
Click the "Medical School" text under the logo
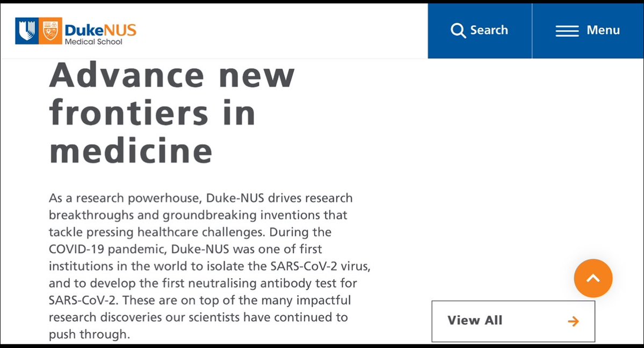point(93,42)
